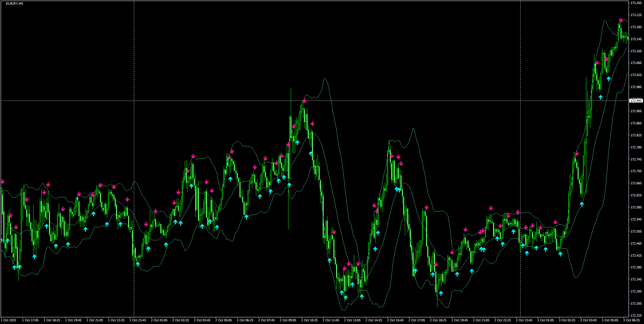Click the horizontal crosshair line across the chart
Viewport: 644px width, 324px height.
click(x=235, y=100)
